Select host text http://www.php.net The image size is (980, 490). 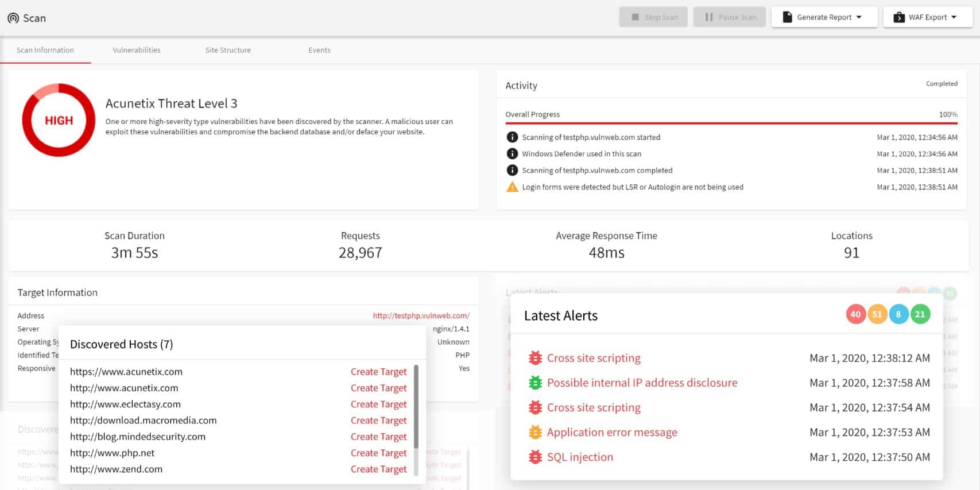tap(113, 453)
